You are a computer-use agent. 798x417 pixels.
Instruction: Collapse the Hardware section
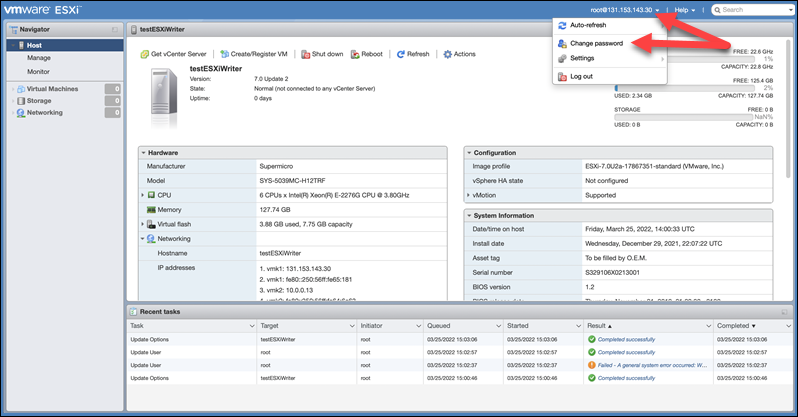coord(144,153)
